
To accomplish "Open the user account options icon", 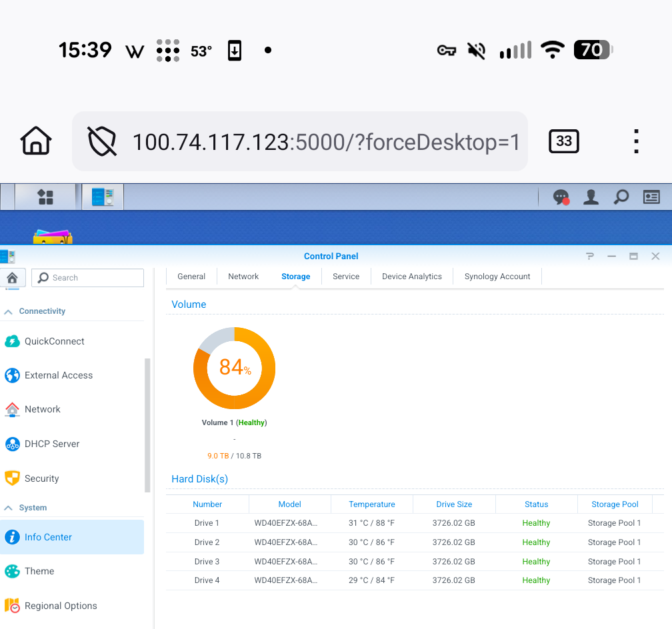I will (x=591, y=197).
